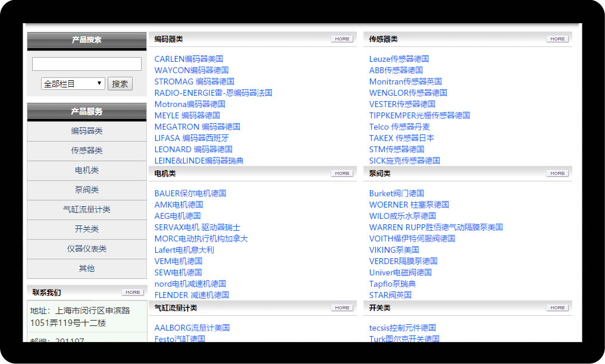Viewport: 605px width, 364px height.
Task: Open VESTER传感器德国 link
Action: pyautogui.click(x=402, y=104)
